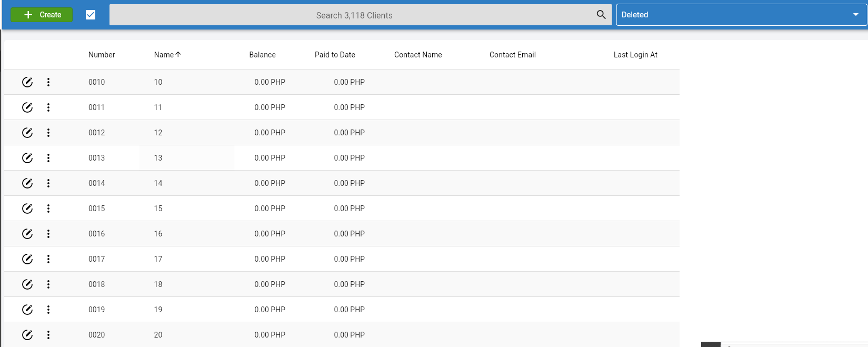Click the Name sort ascending arrow
Screen dimensions: 868x347
point(178,55)
